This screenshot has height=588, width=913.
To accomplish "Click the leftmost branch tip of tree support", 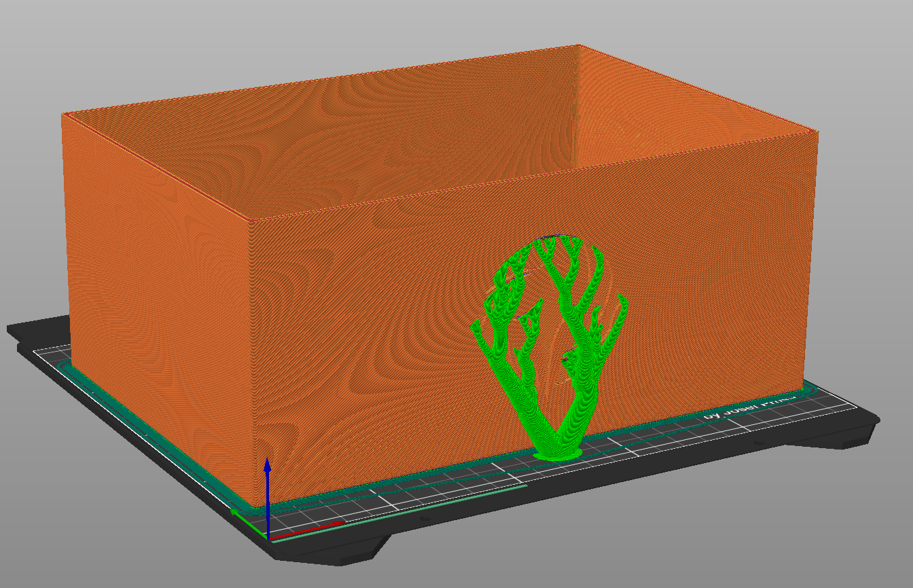I will click(476, 327).
